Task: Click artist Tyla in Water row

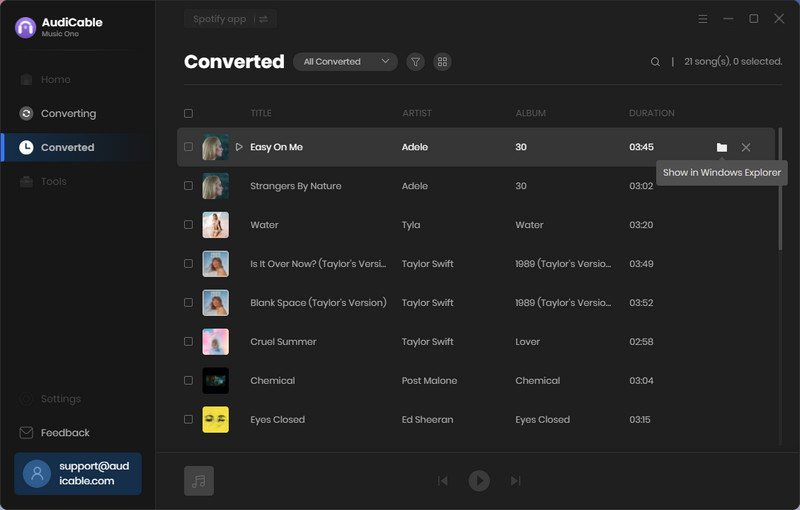Action: coord(411,225)
